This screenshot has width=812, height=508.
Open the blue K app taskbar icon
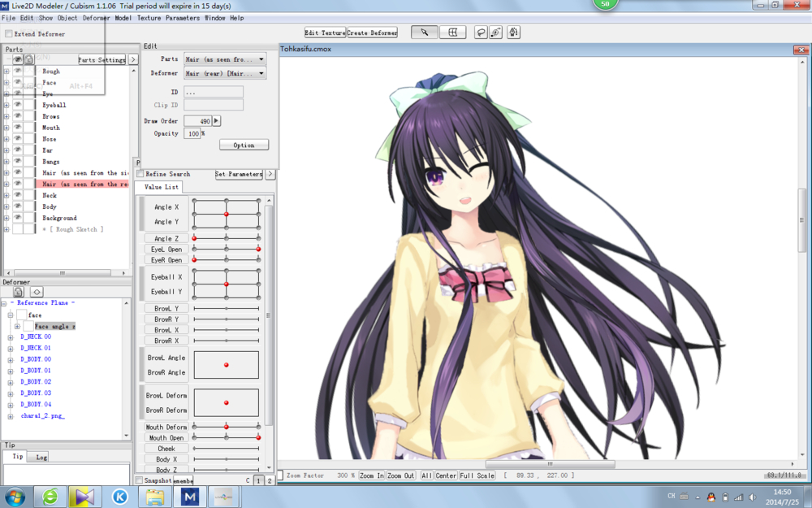tap(120, 497)
